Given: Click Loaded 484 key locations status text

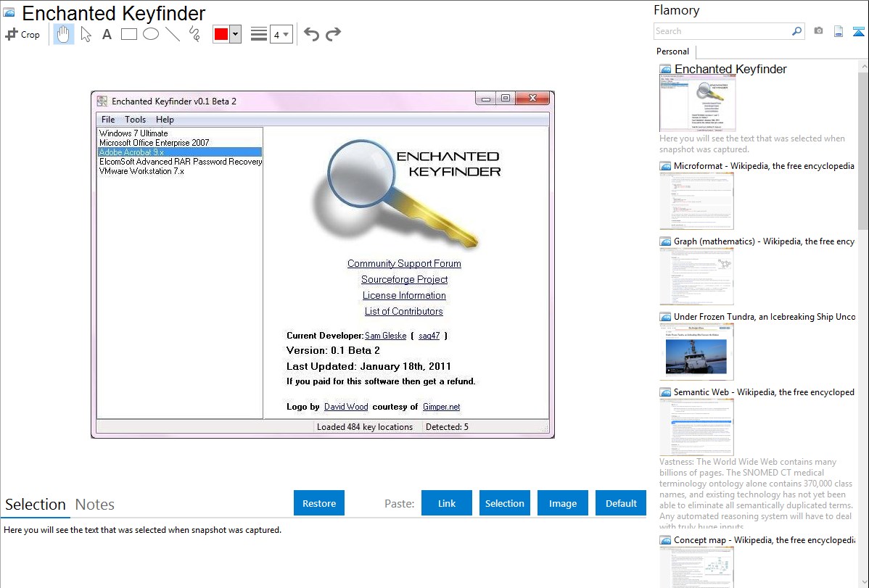Looking at the screenshot, I should coord(365,427).
